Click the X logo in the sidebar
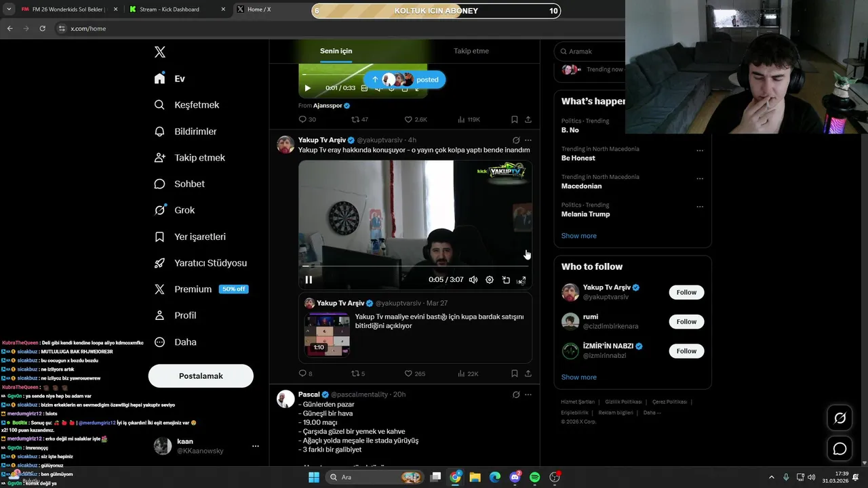This screenshot has width=868, height=488. click(160, 52)
